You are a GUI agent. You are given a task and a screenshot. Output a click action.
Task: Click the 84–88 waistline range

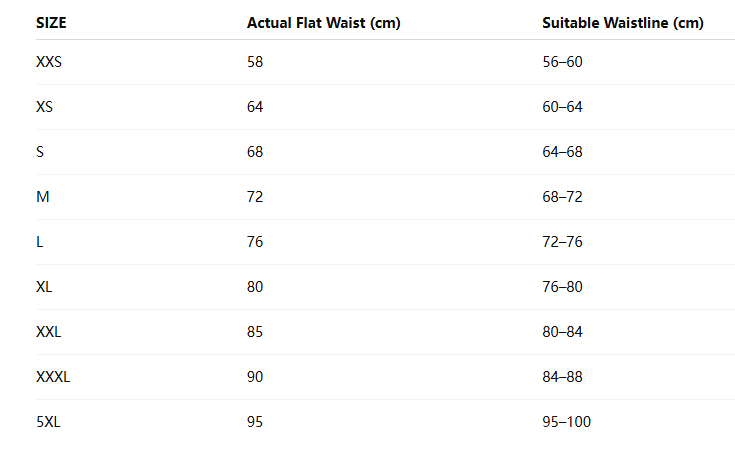point(562,377)
